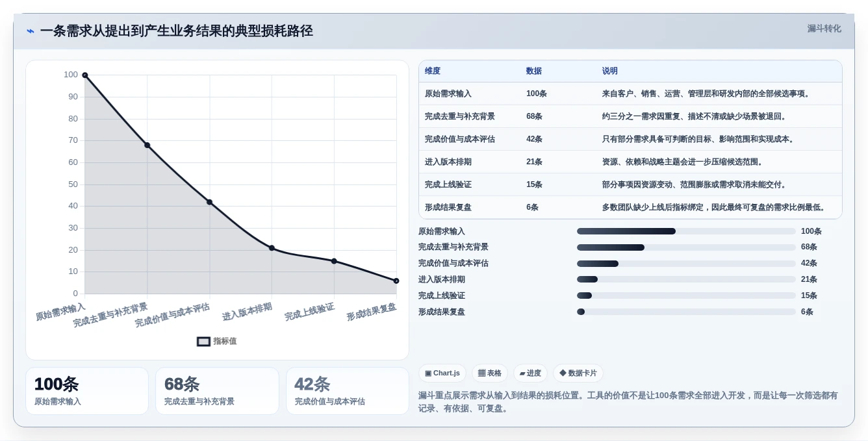Screen dimensions: 868x441
Task: Click the 15条 value in the table
Action: coord(534,184)
